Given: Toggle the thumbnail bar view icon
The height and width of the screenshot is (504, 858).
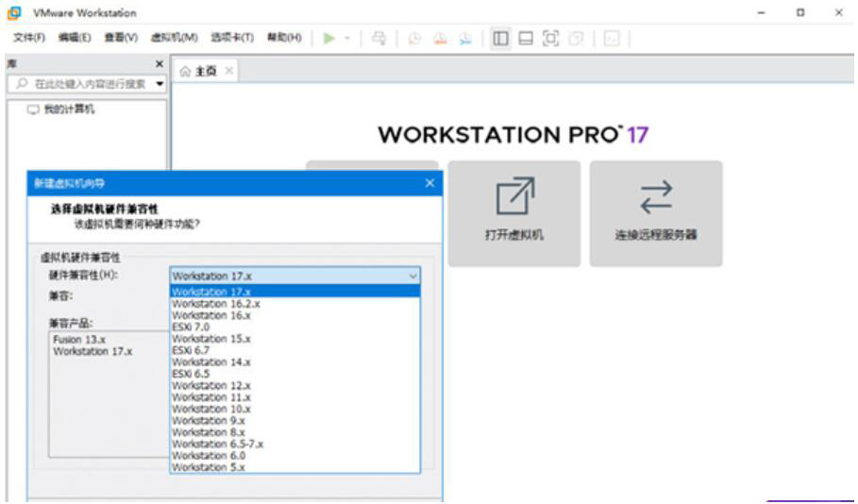Looking at the screenshot, I should pyautogui.click(x=526, y=39).
